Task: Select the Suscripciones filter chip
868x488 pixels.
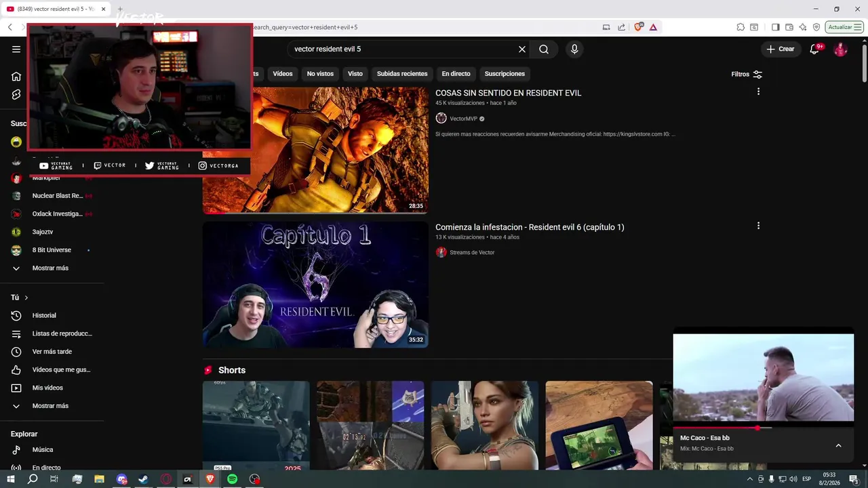Action: click(505, 73)
